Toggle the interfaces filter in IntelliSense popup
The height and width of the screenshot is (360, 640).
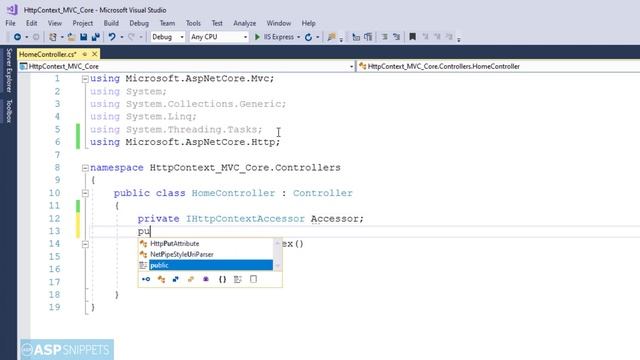(146, 279)
